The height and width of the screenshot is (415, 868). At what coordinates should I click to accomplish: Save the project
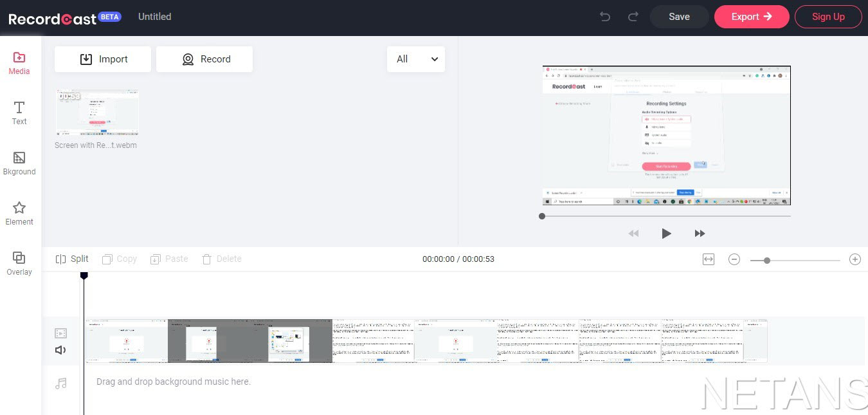(679, 17)
